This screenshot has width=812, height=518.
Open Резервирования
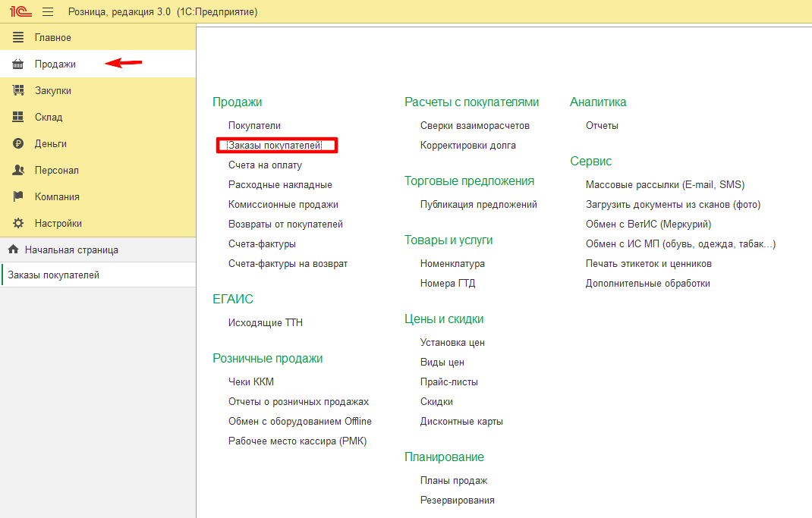pos(458,500)
